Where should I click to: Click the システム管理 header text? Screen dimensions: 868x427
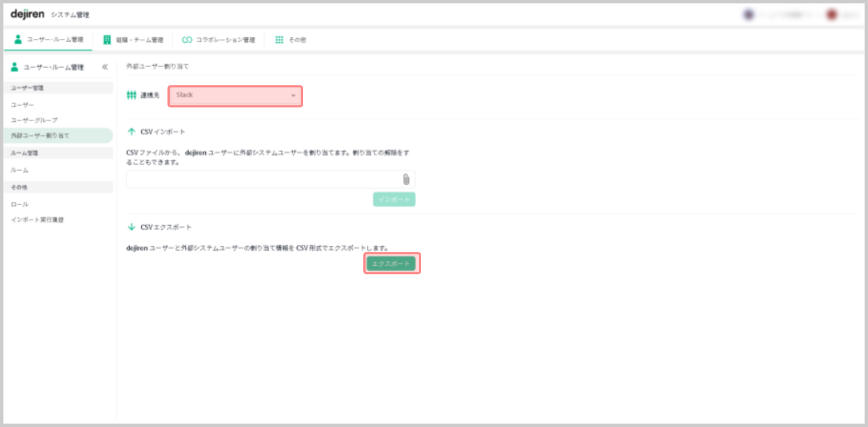(x=70, y=15)
